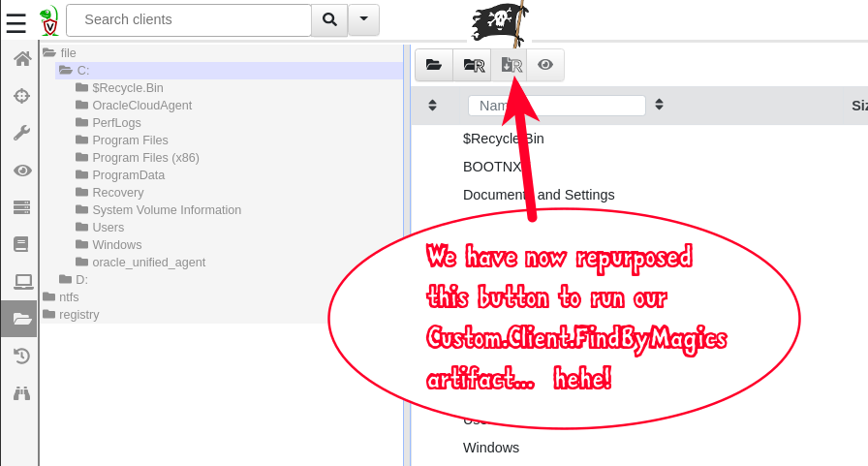Click recursively download directory button

click(510, 65)
